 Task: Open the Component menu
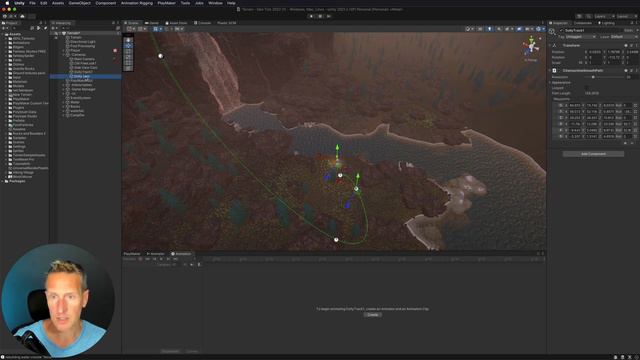pyautogui.click(x=106, y=3)
